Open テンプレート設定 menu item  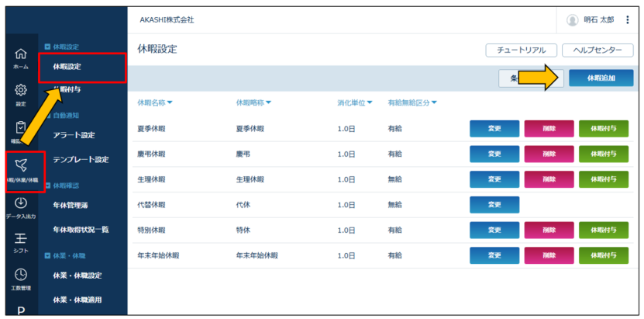click(81, 160)
